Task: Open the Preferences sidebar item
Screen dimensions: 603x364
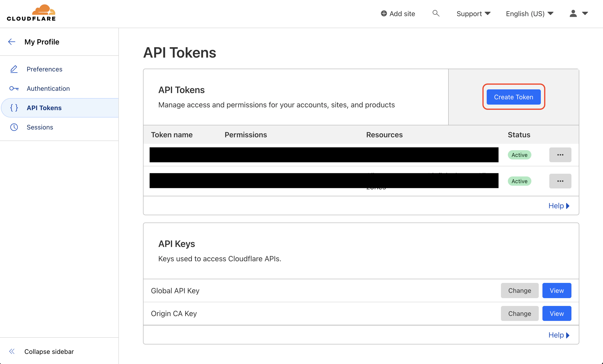Action: (x=59, y=69)
